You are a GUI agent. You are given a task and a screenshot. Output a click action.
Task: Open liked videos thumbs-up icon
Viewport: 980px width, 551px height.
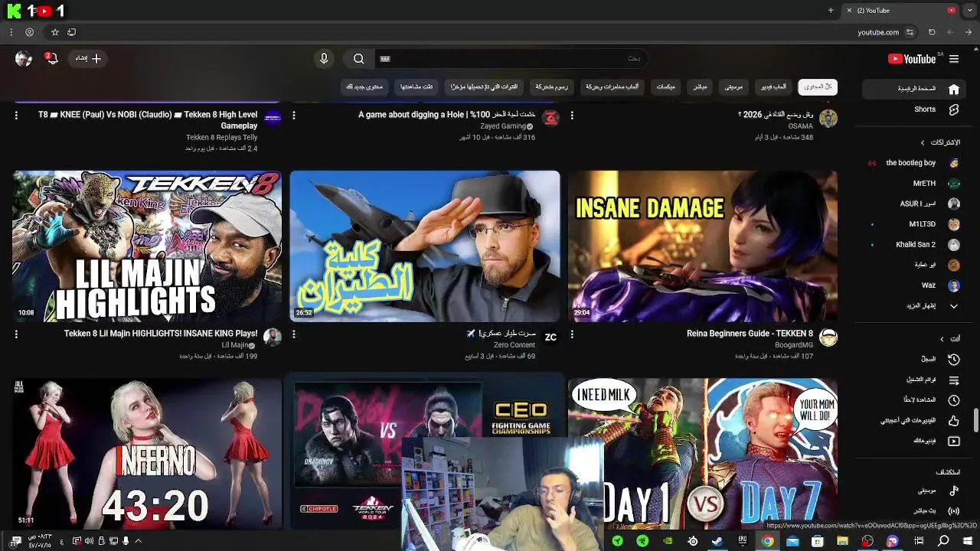coord(953,421)
